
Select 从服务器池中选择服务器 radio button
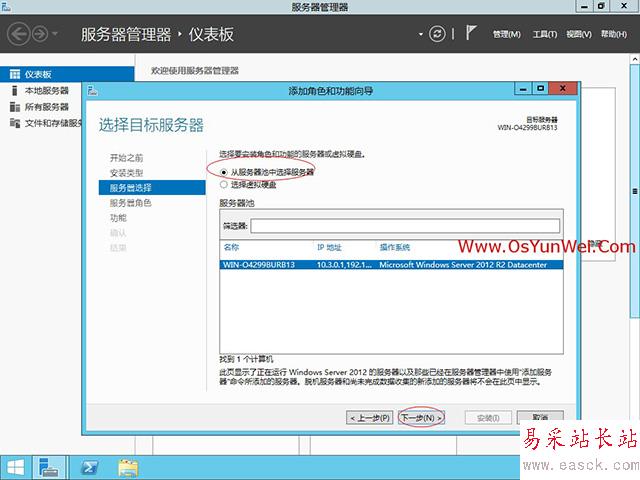(224, 172)
